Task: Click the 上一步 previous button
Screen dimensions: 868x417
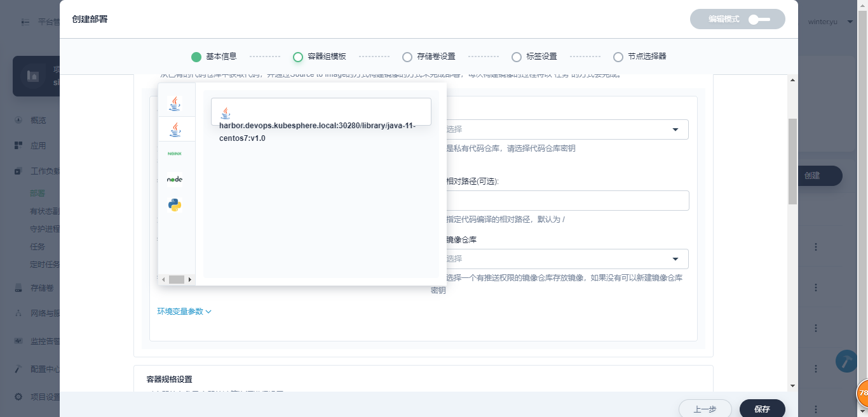Action: tap(705, 409)
